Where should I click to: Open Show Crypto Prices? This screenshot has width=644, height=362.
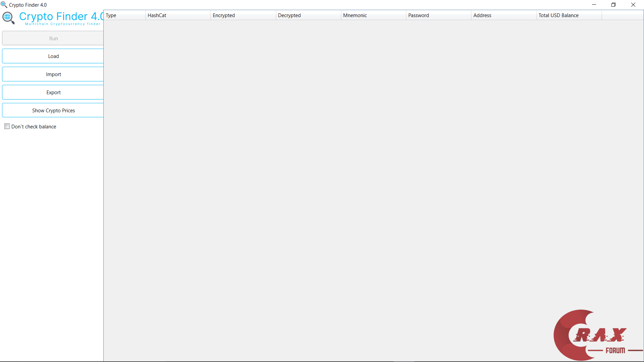pos(53,110)
